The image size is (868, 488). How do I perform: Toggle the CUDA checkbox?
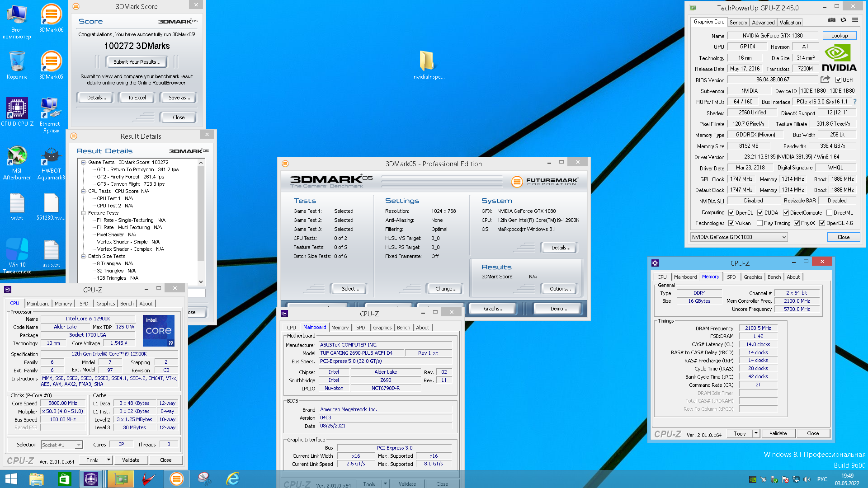(760, 213)
